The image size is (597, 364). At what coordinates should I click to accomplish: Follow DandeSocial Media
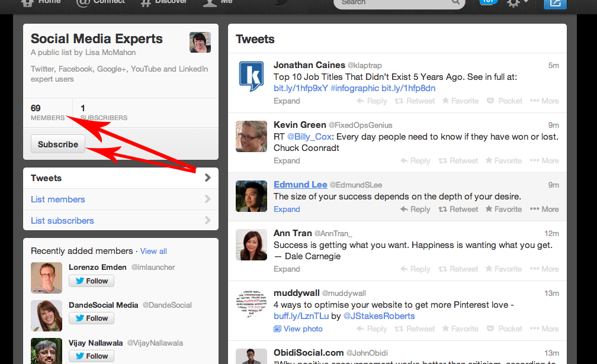point(91,318)
